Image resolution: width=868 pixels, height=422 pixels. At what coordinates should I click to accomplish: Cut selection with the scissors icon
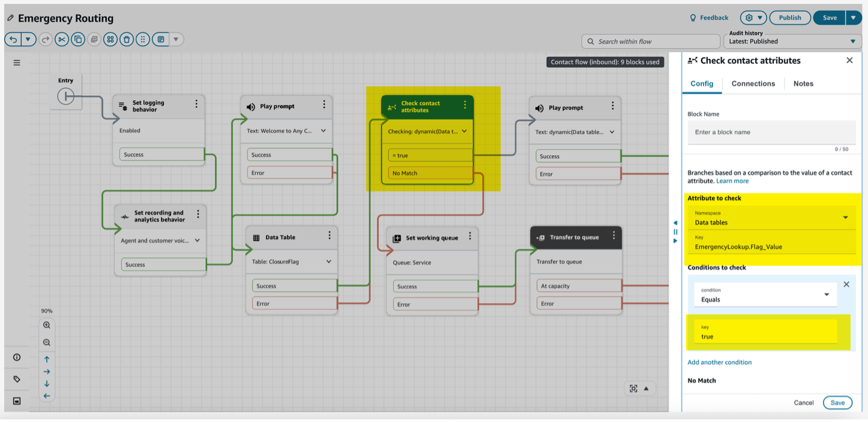click(x=61, y=39)
